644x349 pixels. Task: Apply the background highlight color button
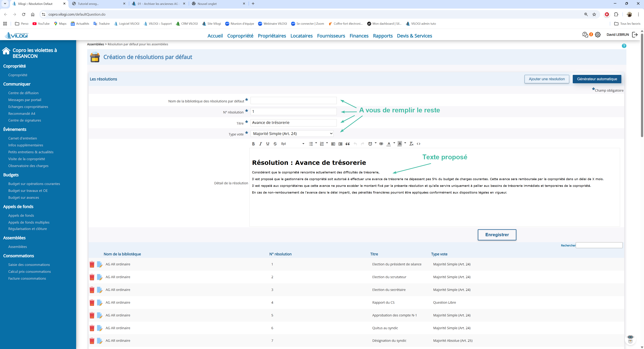399,144
